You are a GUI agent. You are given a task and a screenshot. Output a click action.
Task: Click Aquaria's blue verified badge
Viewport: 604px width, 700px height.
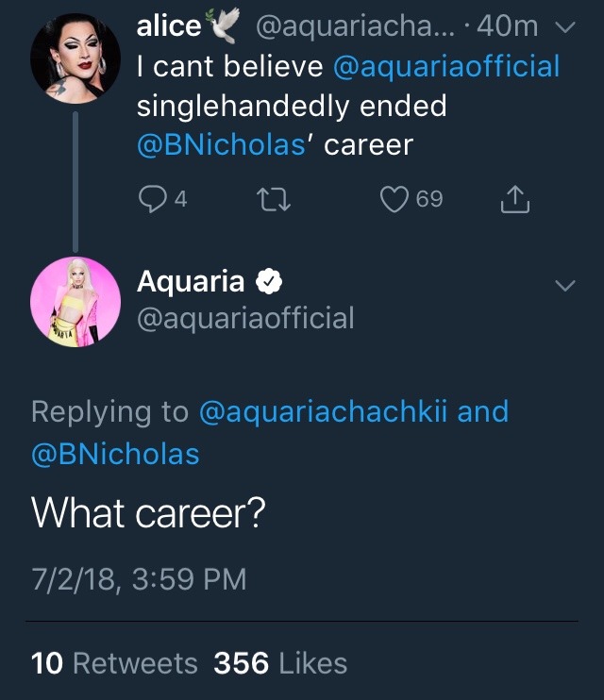click(x=267, y=281)
